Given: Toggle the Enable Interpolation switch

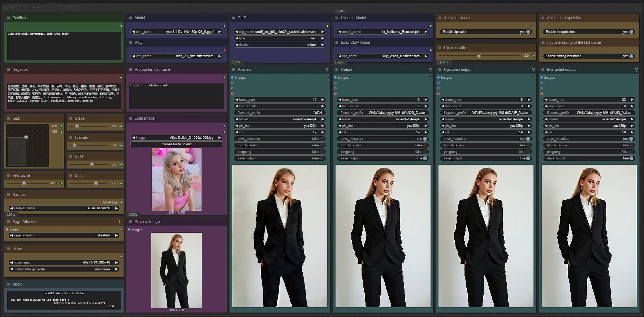Looking at the screenshot, I should pos(631,32).
